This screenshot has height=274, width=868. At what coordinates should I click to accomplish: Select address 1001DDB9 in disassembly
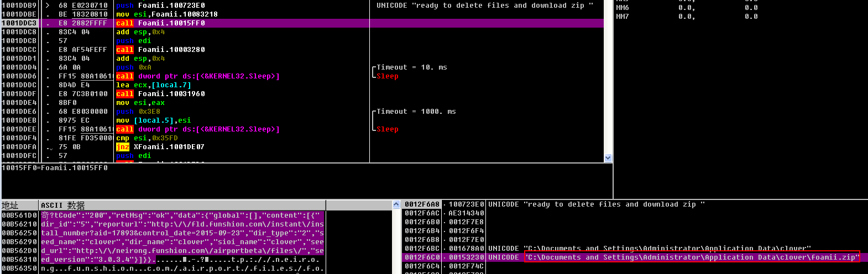[19, 6]
